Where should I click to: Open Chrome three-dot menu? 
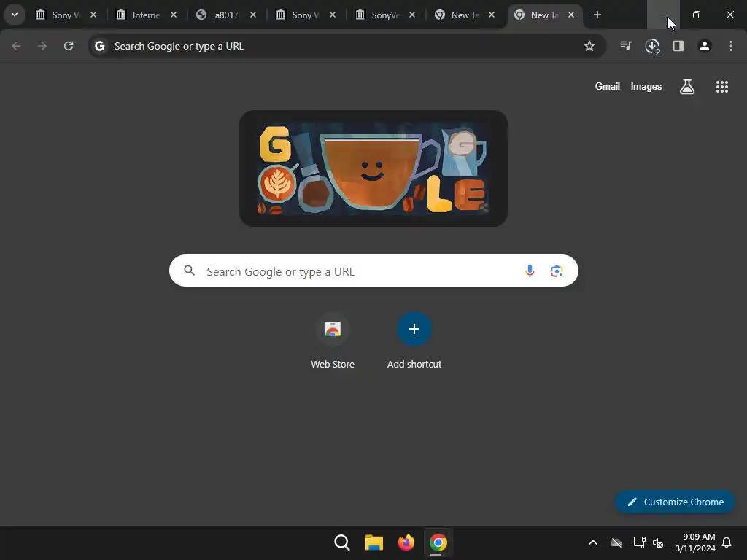click(731, 46)
